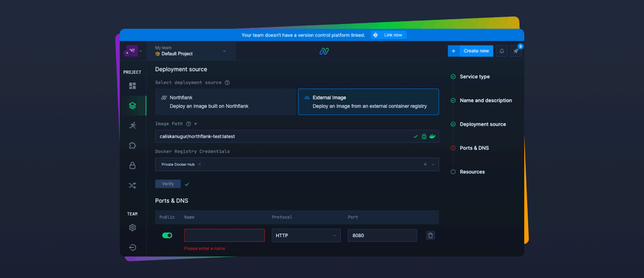Expand the team avatar dropdown chevron
Viewport: 644px width, 278px height.
pos(141,51)
